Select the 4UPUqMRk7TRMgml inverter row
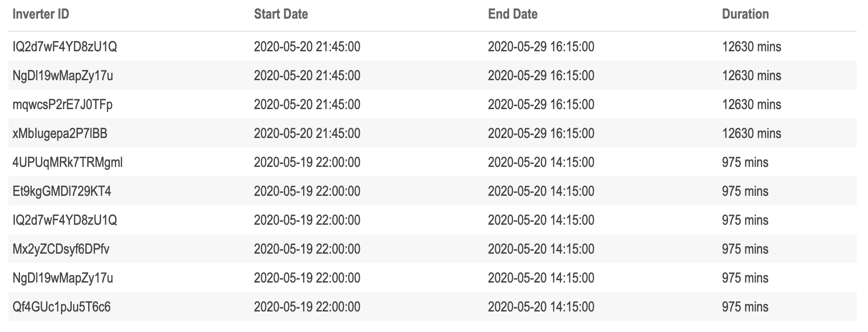The image size is (868, 332). click(x=433, y=162)
